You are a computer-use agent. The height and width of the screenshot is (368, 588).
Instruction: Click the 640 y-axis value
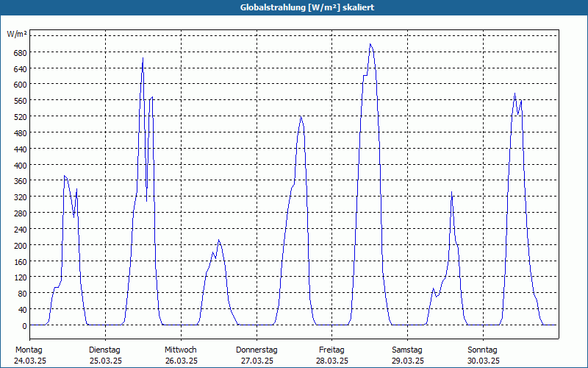point(20,69)
